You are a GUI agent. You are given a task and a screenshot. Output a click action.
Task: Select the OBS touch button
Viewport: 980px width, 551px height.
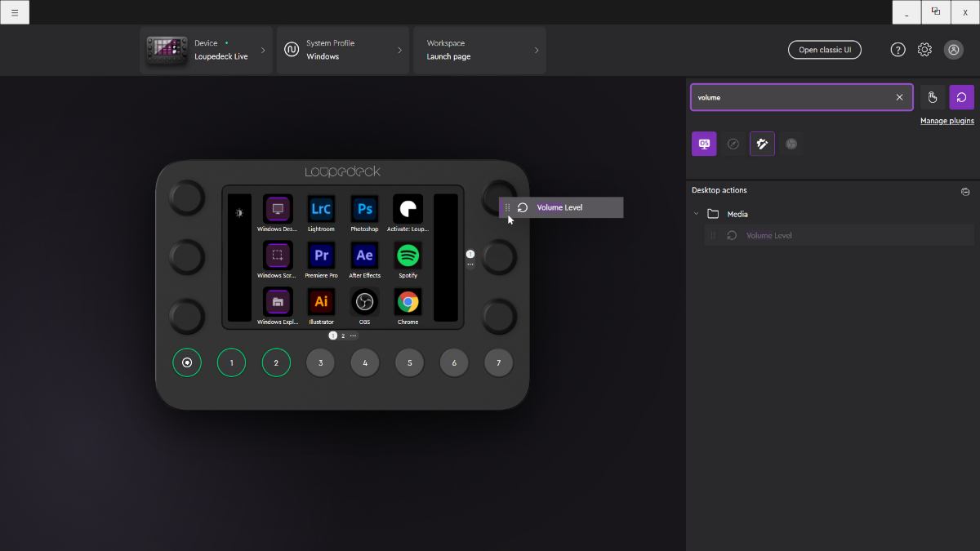364,302
